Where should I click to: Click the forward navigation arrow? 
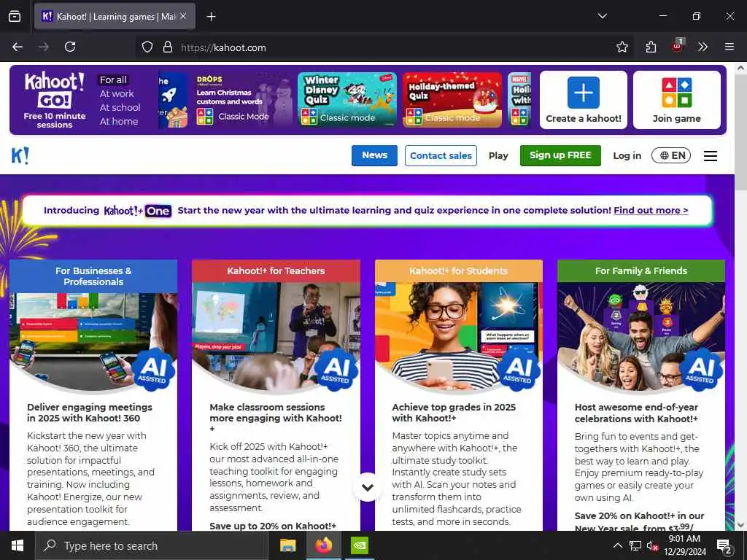coord(43,47)
